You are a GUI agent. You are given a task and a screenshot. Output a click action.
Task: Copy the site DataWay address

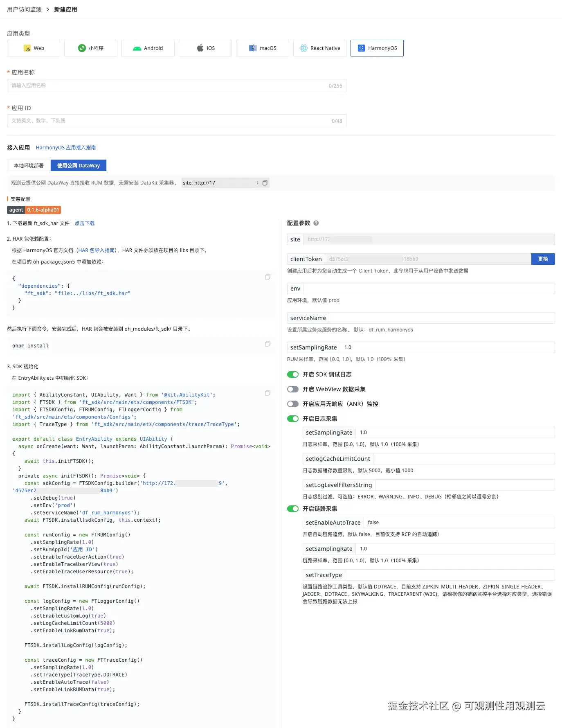click(265, 183)
